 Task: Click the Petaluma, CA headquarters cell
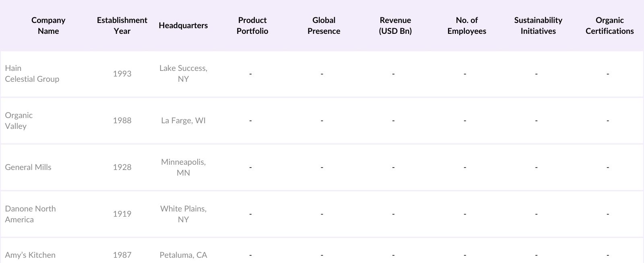point(183,255)
